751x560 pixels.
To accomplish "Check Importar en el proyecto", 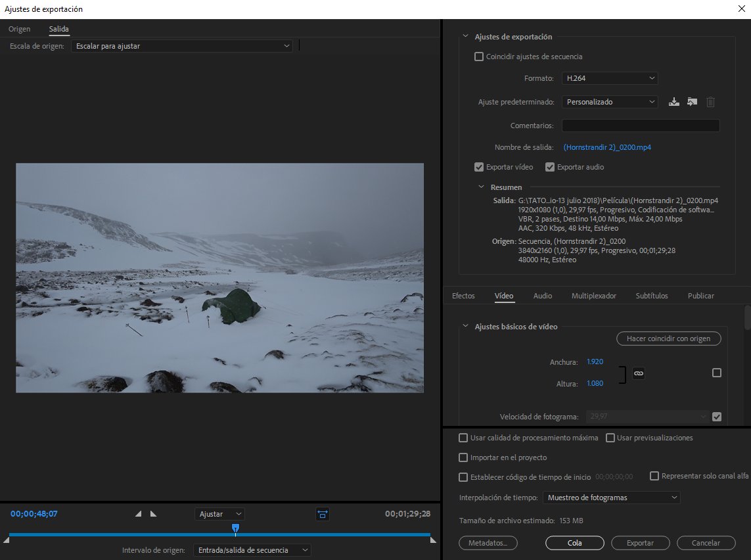I will click(x=463, y=457).
